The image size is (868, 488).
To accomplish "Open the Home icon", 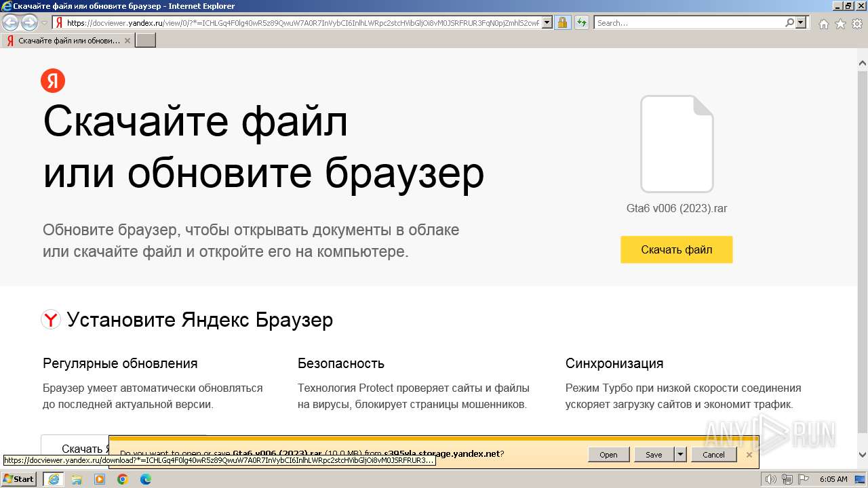I will 823,24.
